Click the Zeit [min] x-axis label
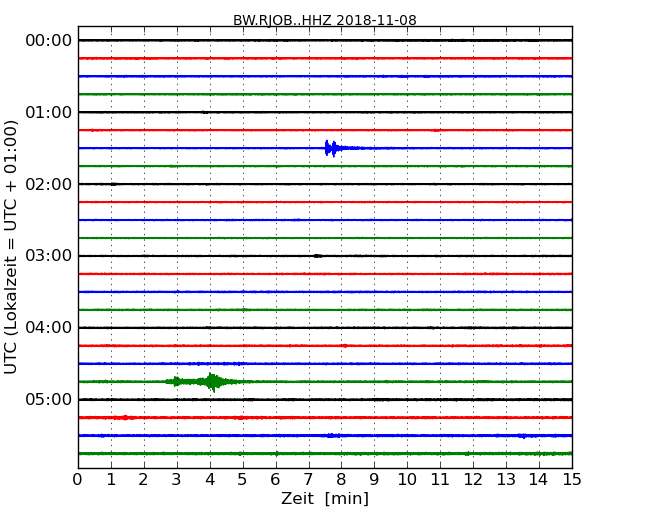This screenshot has width=650, height=520. click(325, 498)
